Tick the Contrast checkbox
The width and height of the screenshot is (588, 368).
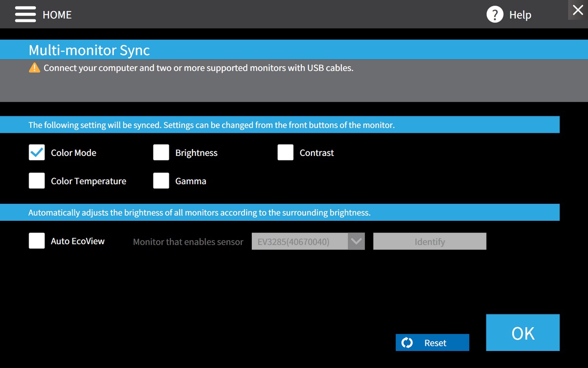pos(285,152)
